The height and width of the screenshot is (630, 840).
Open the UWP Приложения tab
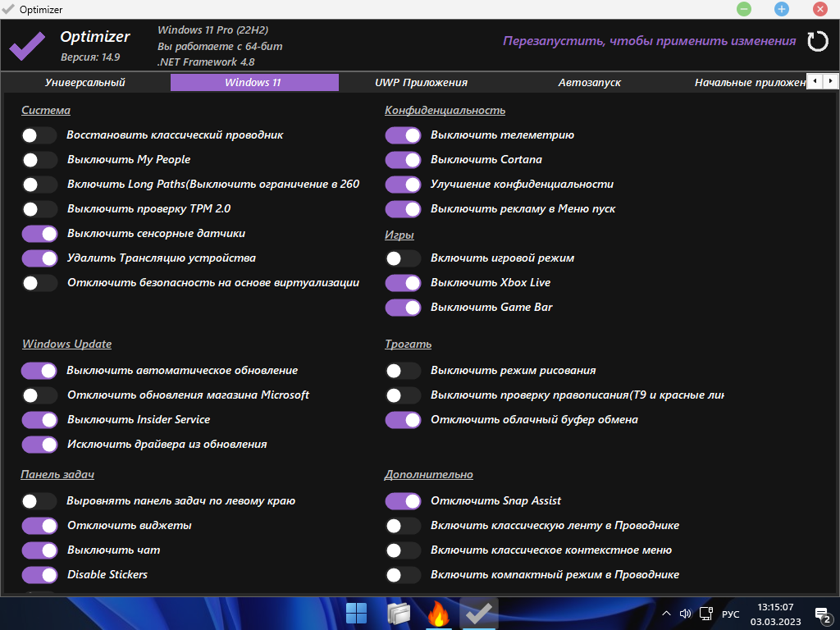click(421, 83)
